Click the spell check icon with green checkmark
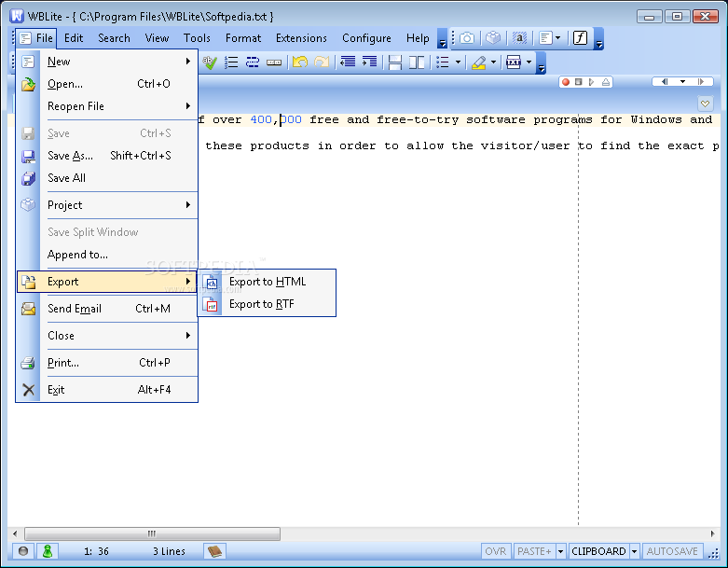This screenshot has height=568, width=728. pos(210,62)
